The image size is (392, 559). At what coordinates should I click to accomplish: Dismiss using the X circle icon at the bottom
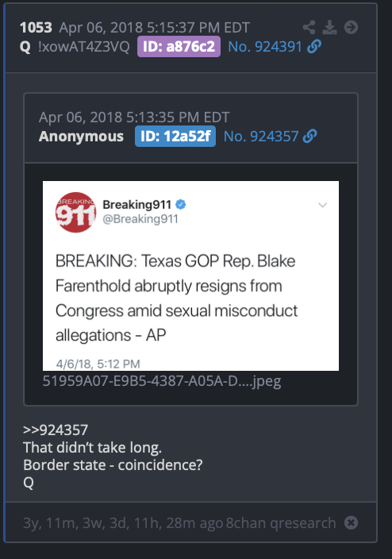pyautogui.click(x=351, y=523)
